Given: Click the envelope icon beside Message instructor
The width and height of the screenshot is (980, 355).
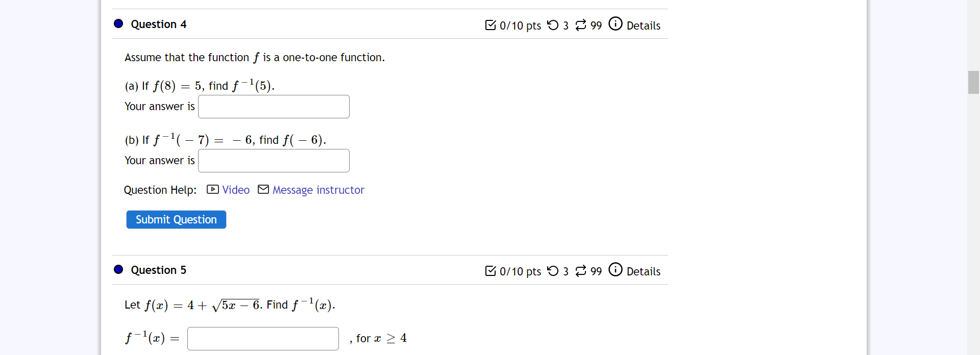Looking at the screenshot, I should point(263,189).
